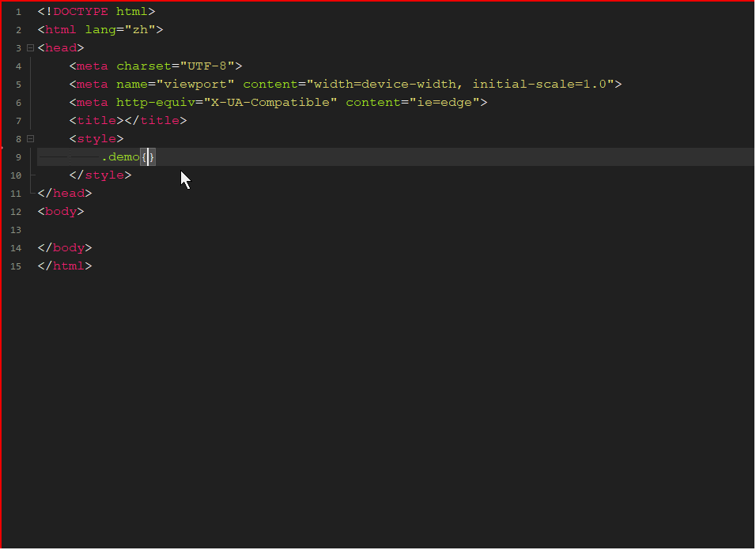Click the closing html tag
The height and width of the screenshot is (550, 756).
click(65, 266)
